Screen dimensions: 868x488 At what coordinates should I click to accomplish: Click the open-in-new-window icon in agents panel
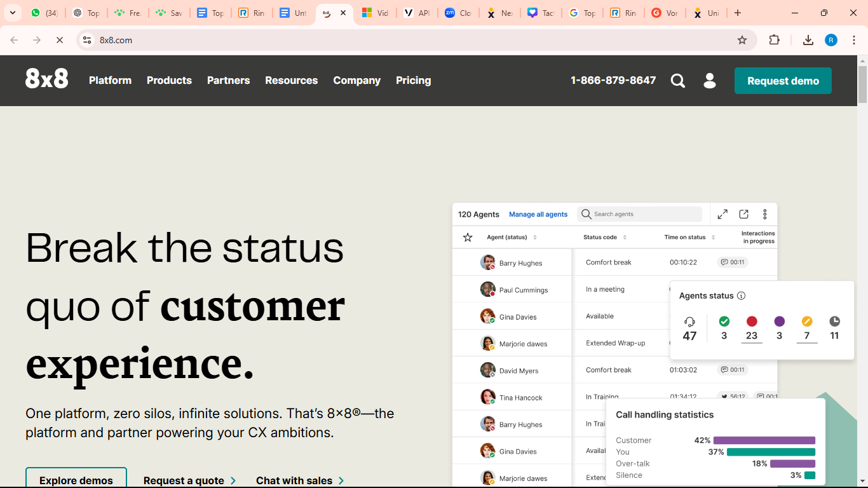point(744,214)
